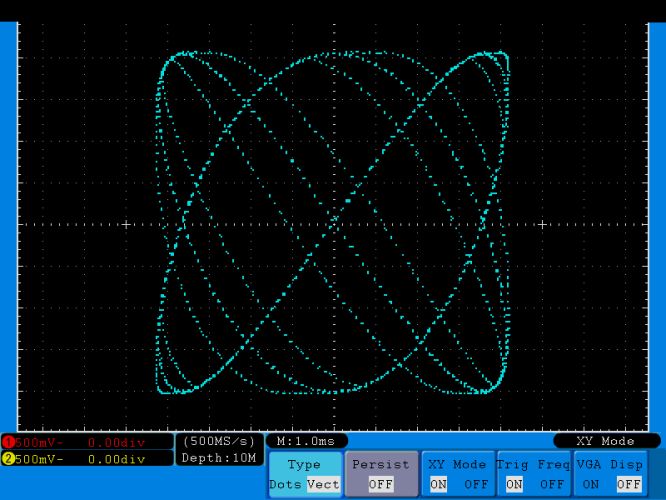Select the XY Mode menu label
This screenshot has width=666, height=500.
pos(457,464)
